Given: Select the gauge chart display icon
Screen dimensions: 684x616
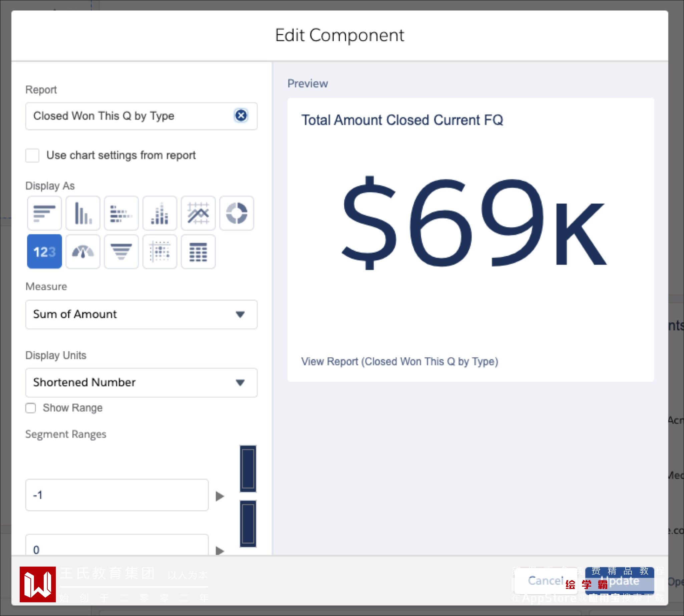Looking at the screenshot, I should 83,252.
